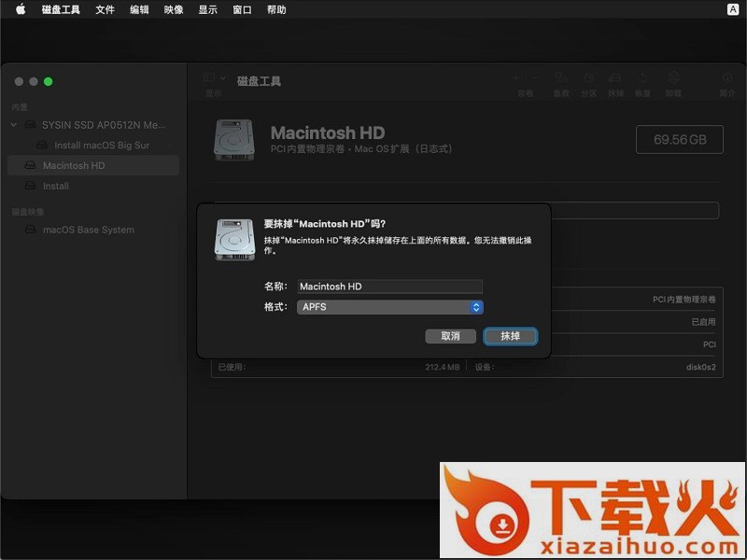
Task: Open the 文件 menu
Action: [105, 9]
